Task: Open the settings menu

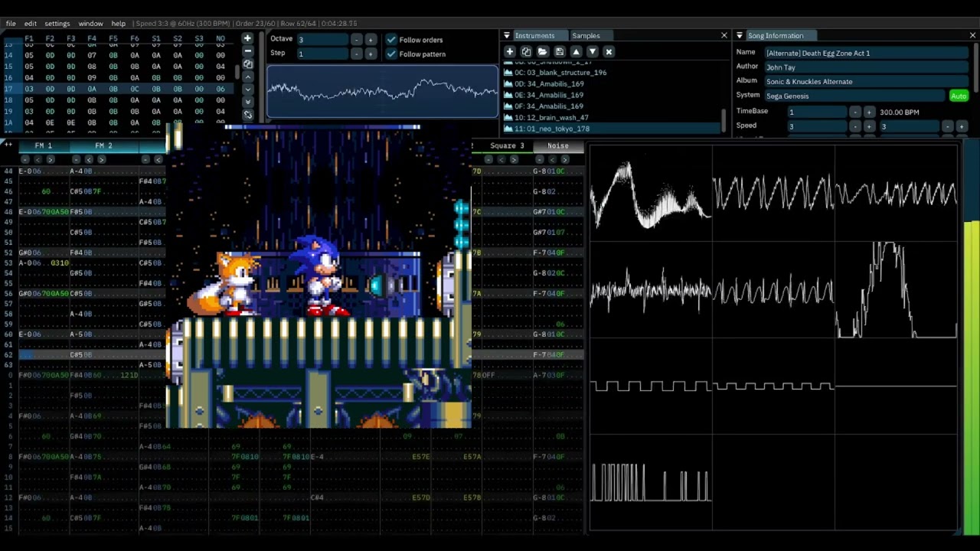Action: pos(57,24)
